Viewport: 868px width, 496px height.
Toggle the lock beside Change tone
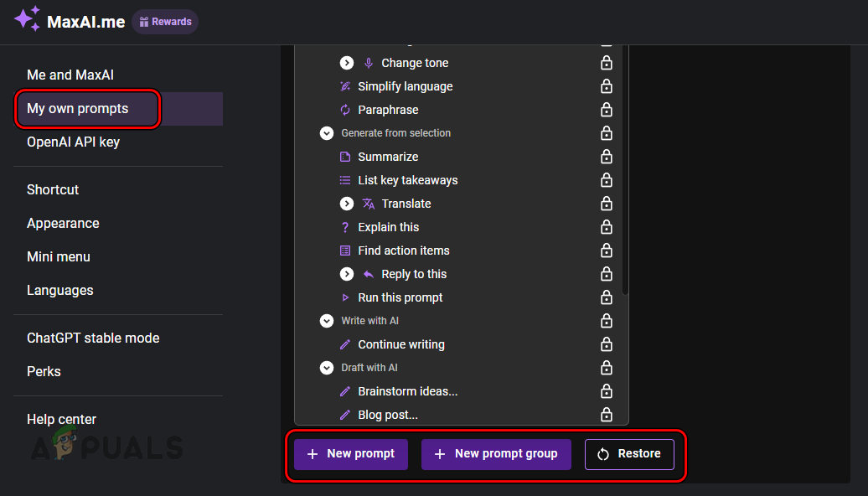tap(606, 62)
